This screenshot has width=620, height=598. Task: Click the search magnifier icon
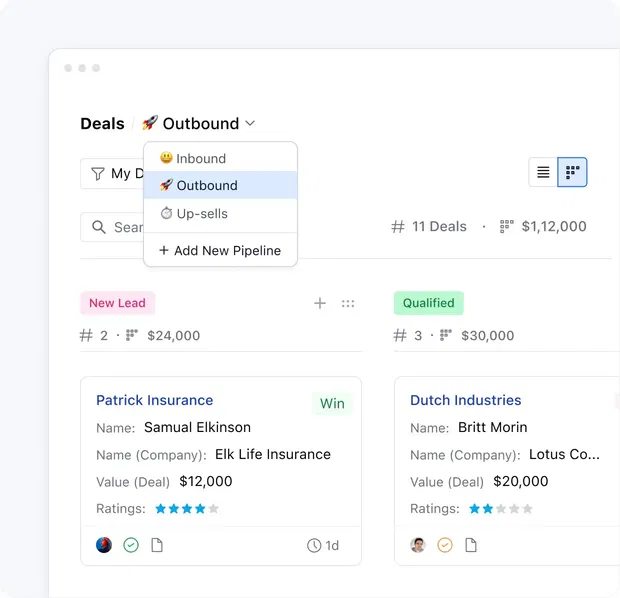pyautogui.click(x=98, y=227)
